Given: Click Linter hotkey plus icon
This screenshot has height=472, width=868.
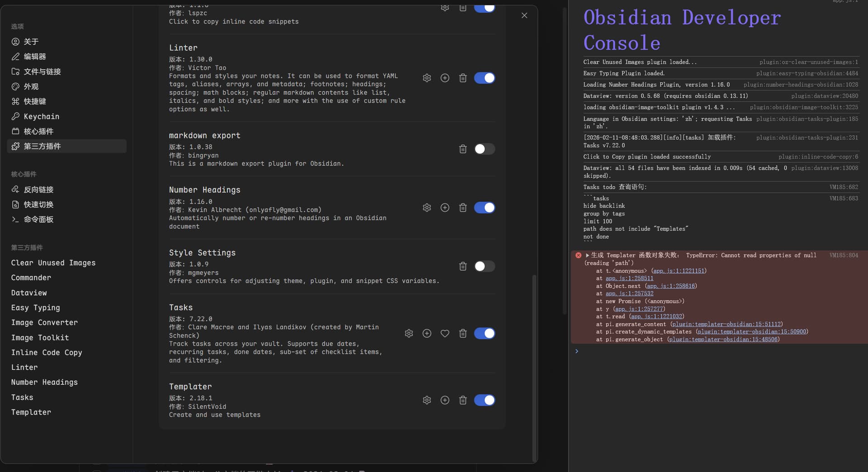Looking at the screenshot, I should [x=445, y=78].
